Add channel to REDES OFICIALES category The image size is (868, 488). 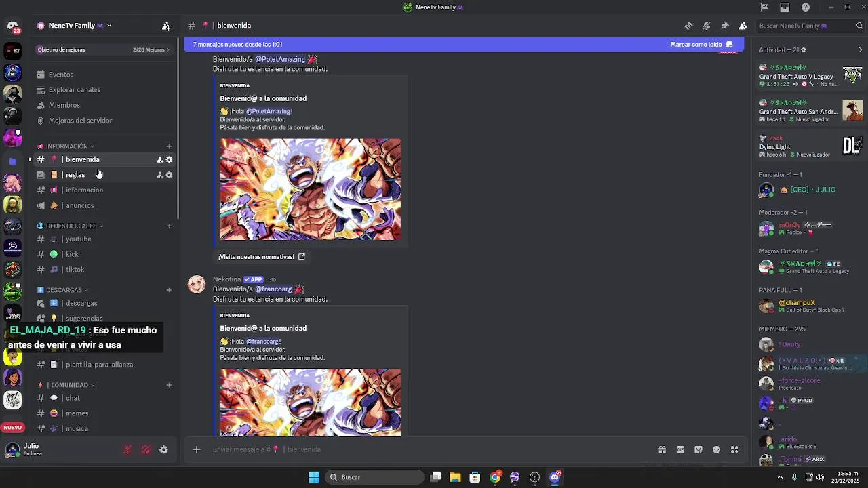[x=169, y=226]
